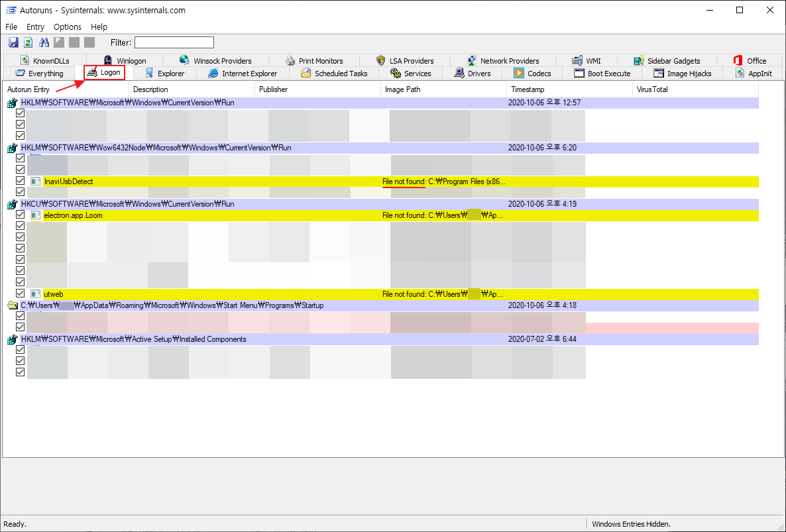Click the WMI tab icon

577,60
